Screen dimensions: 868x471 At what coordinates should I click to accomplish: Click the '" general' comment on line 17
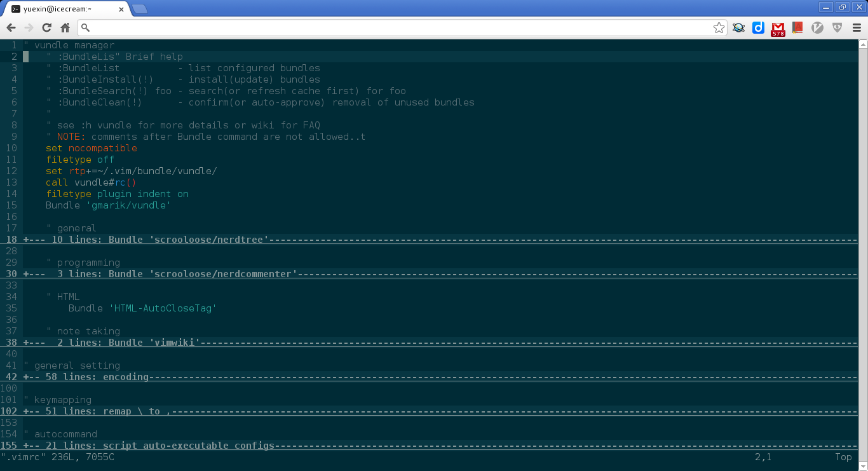point(71,228)
